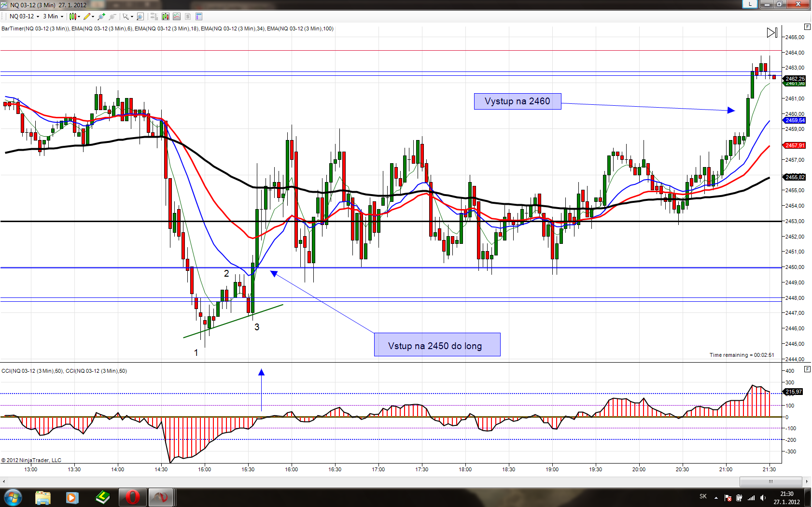Viewport: 812px width, 507px height.
Task: Switch to Opera browser in taskbar
Action: pyautogui.click(x=132, y=497)
